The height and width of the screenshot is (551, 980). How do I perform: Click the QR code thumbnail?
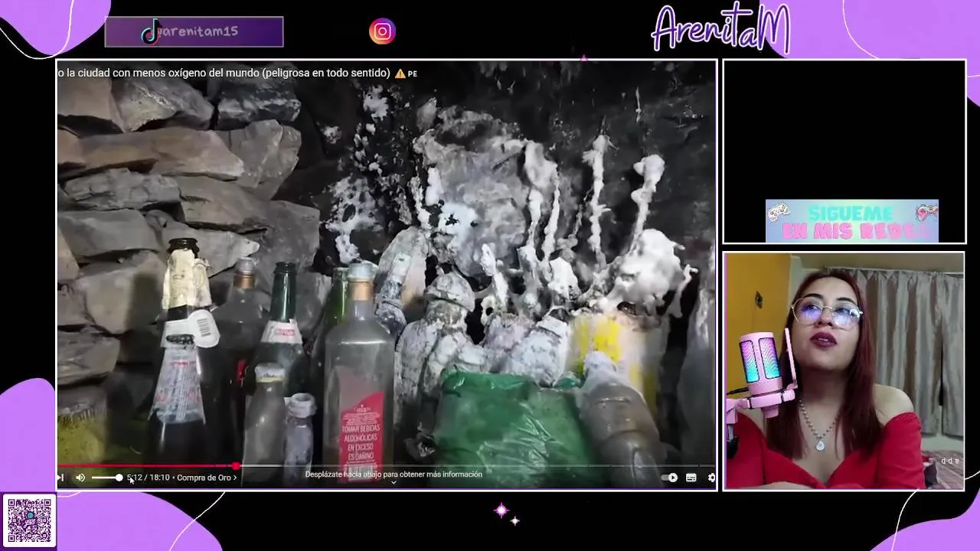(x=28, y=521)
